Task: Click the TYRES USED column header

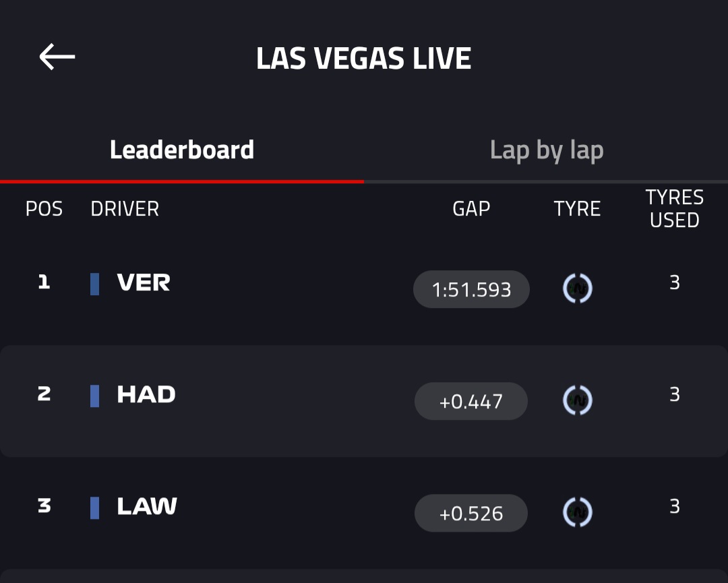Action: click(674, 209)
